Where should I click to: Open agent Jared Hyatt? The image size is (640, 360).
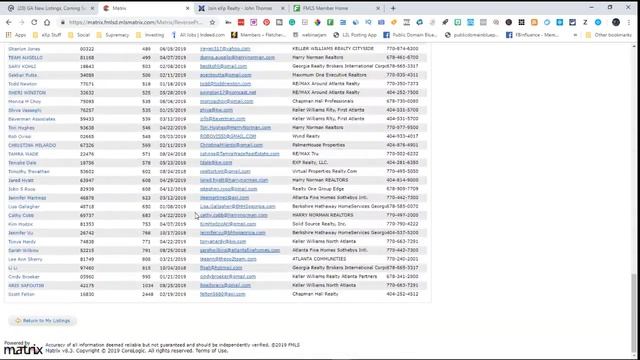click(x=21, y=180)
